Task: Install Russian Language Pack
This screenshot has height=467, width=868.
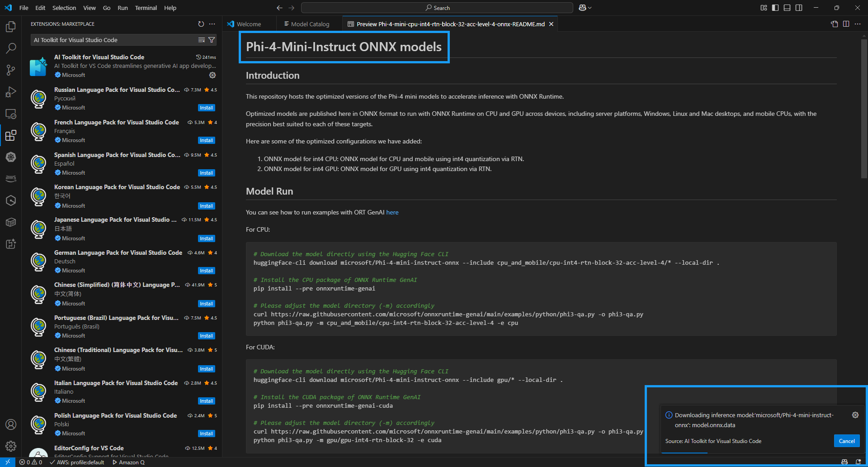Action: point(207,108)
